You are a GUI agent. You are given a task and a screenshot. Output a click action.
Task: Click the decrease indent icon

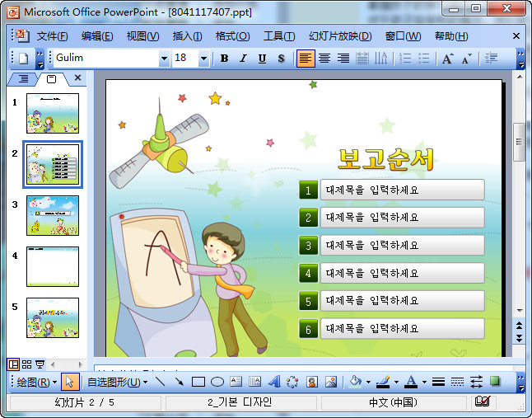click(x=491, y=59)
